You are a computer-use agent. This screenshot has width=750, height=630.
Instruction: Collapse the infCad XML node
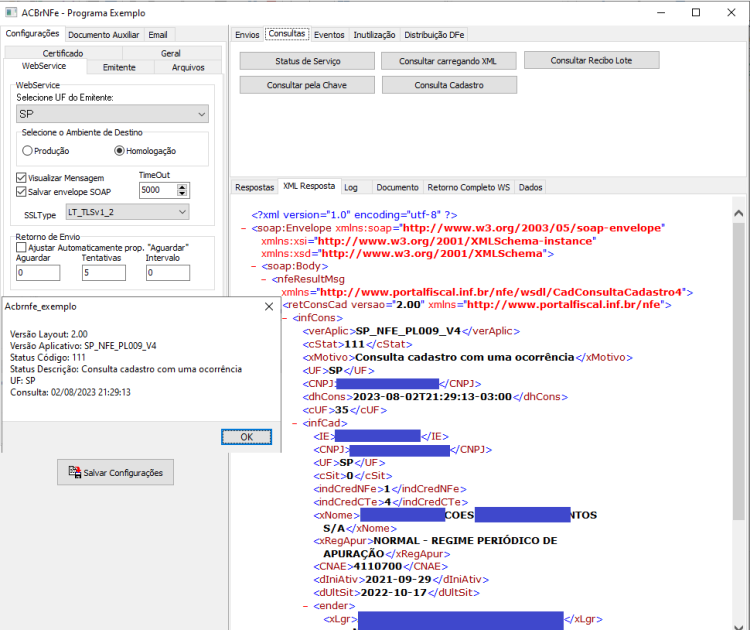coord(295,423)
